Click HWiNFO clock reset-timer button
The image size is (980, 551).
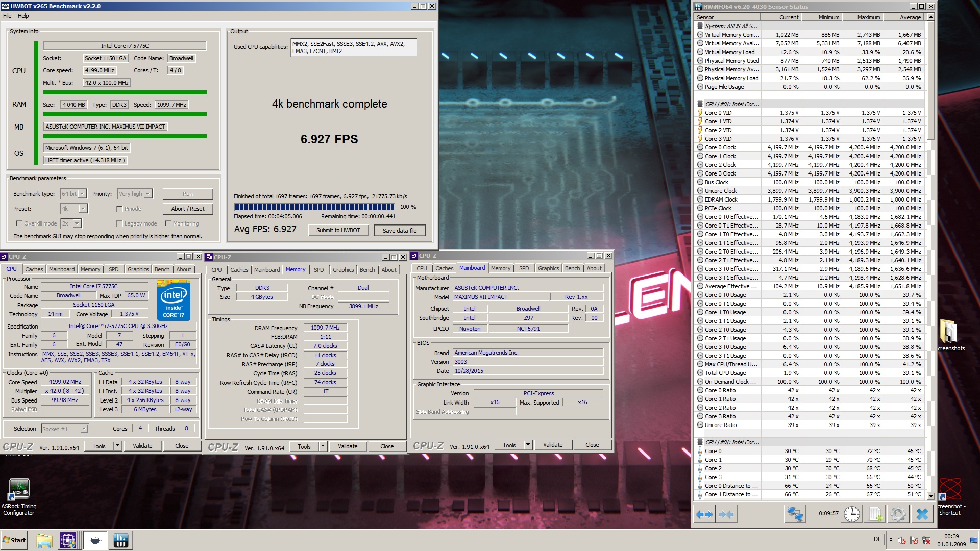click(851, 514)
